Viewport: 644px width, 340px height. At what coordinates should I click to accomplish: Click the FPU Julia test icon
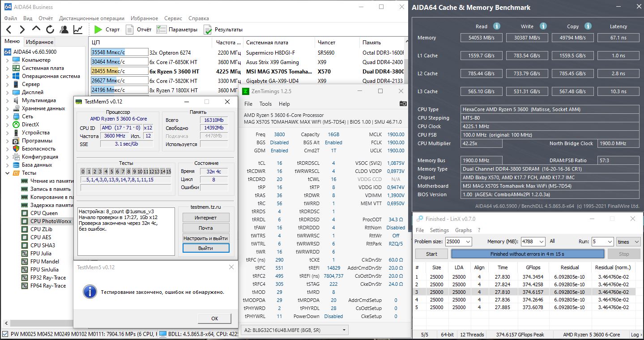tap(25, 254)
